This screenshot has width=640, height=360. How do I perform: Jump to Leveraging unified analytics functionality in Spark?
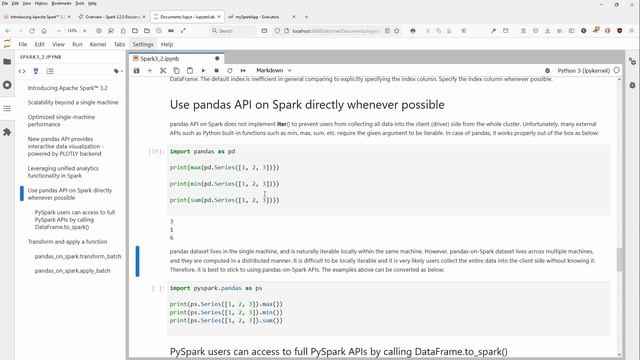(x=63, y=172)
